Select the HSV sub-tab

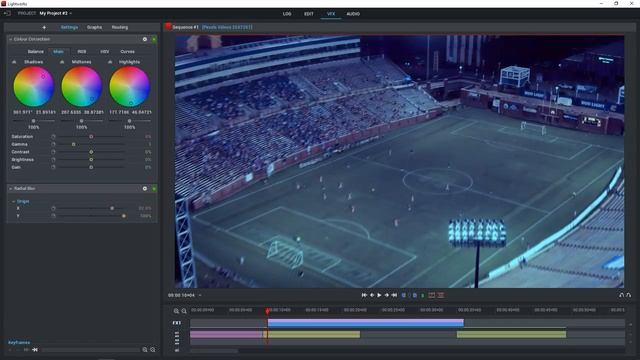[104, 51]
